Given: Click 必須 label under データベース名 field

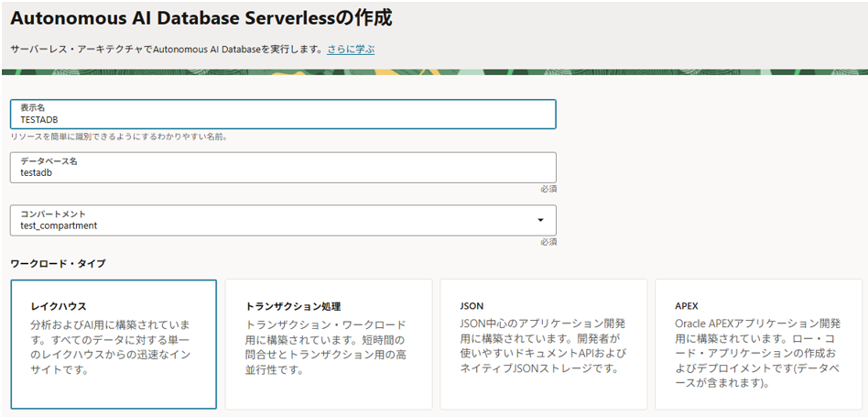Looking at the screenshot, I should (548, 189).
